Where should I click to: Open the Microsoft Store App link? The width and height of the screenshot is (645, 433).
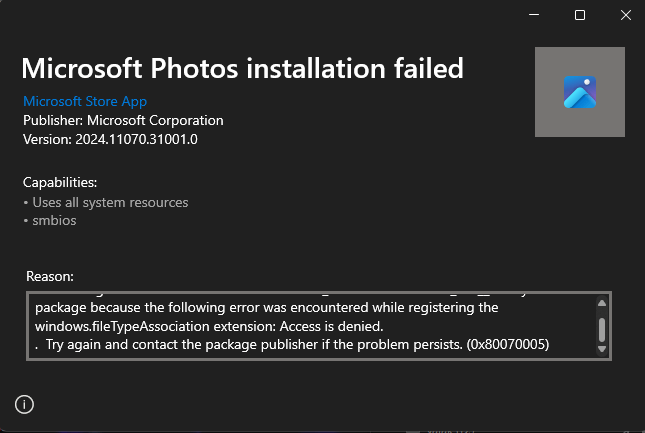[85, 101]
